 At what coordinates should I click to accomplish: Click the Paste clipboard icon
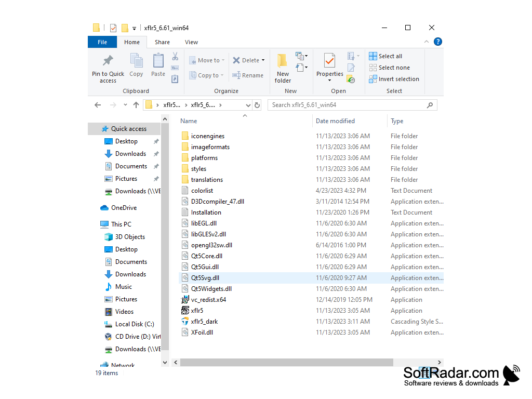(x=158, y=61)
